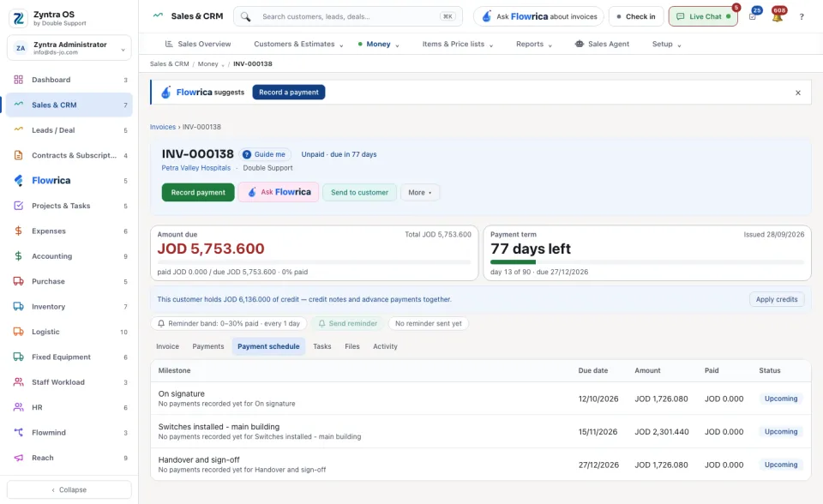Screen dimensions: 823x504
Task: Open Dashboard from the sidebar
Action: (x=69, y=80)
